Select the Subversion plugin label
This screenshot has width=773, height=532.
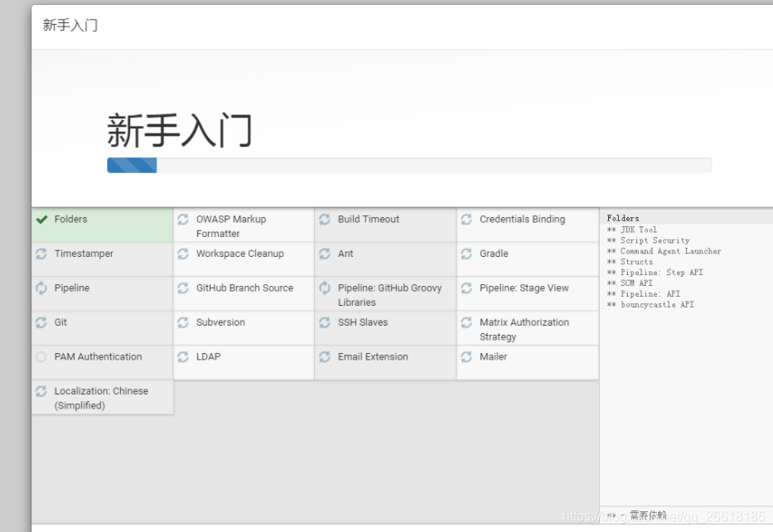[x=220, y=322]
